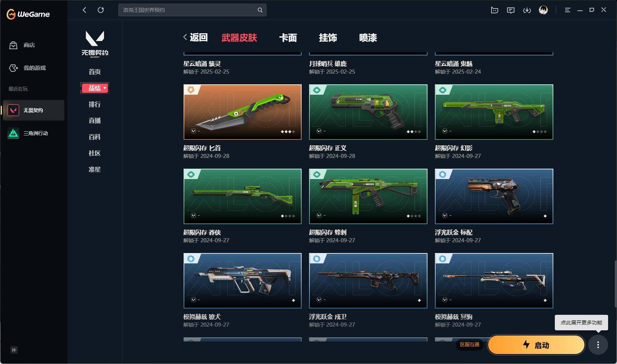The width and height of the screenshot is (617, 364).
Task: Open the 首页 menu item
Action: coord(95,72)
